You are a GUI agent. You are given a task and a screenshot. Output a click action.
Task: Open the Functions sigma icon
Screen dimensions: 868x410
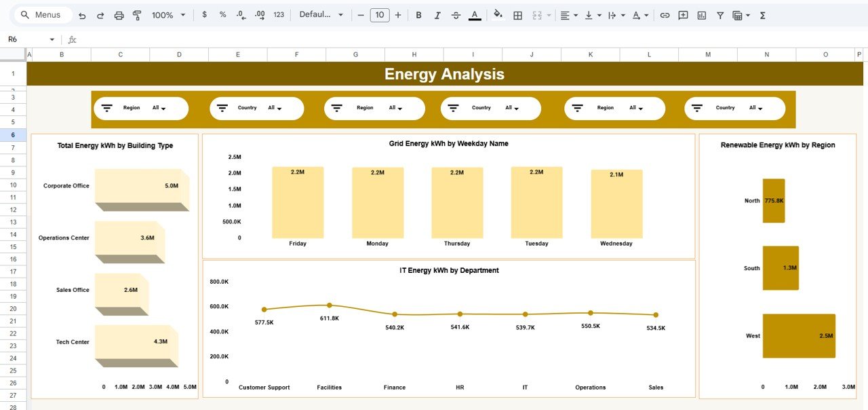[x=762, y=14]
